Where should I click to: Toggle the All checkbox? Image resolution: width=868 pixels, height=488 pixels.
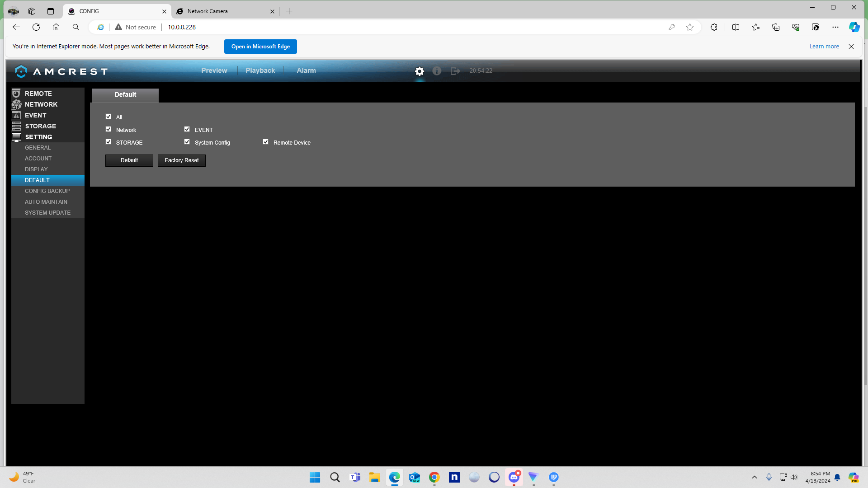coord(108,117)
